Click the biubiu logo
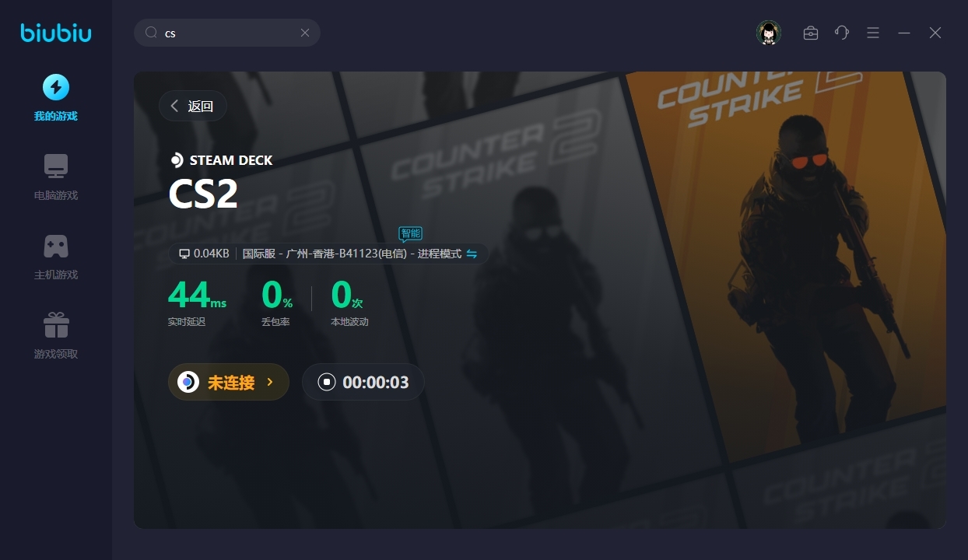968x560 pixels. [56, 33]
